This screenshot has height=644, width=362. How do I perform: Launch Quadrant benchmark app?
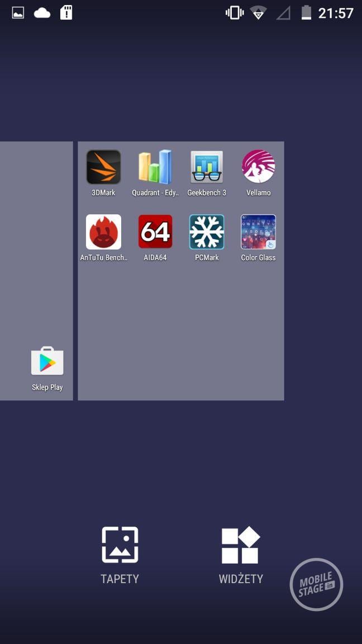click(155, 167)
